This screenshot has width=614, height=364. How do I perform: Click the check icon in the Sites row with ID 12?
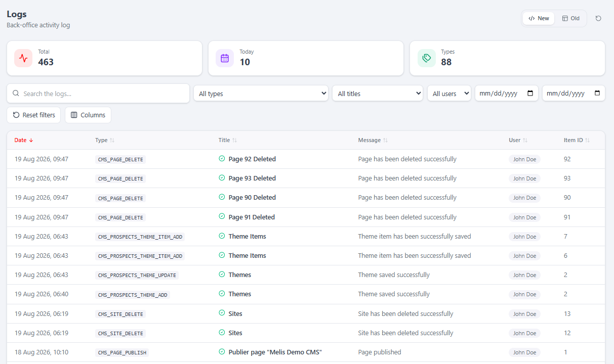click(222, 333)
